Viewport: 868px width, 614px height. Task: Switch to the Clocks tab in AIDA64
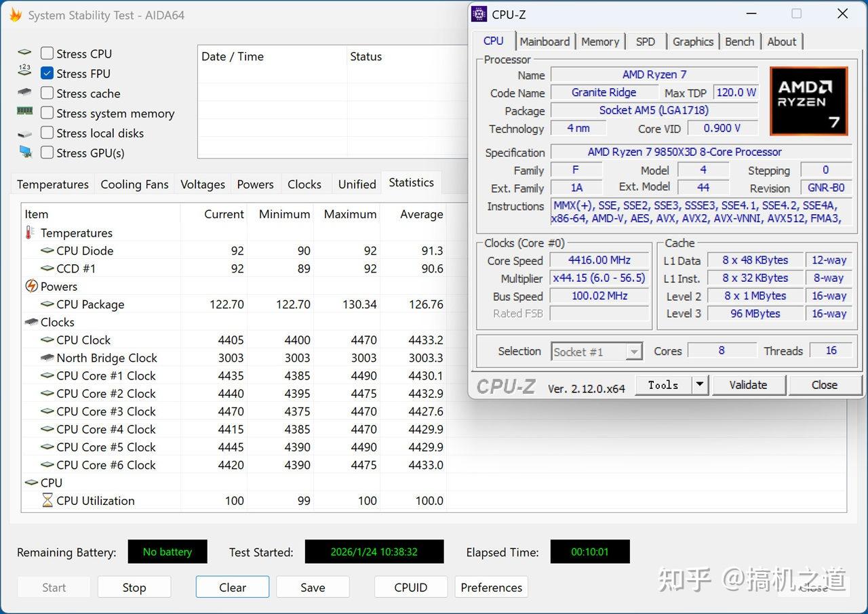(x=304, y=184)
